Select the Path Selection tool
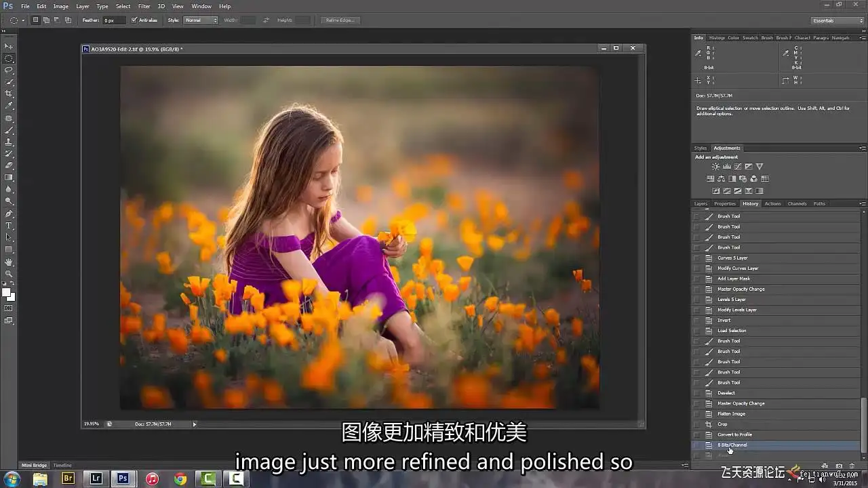The width and height of the screenshot is (868, 488). pyautogui.click(x=9, y=237)
